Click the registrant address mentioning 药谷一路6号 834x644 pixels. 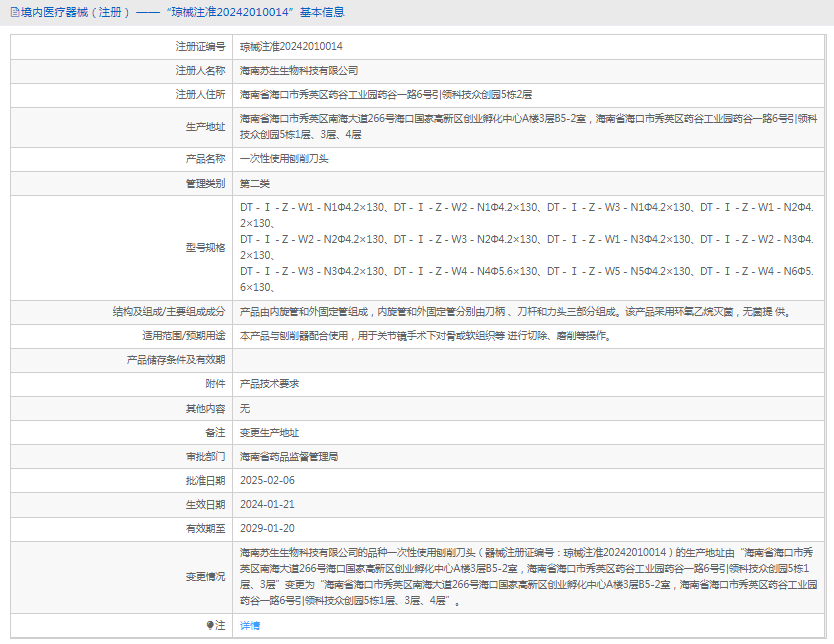[386, 95]
